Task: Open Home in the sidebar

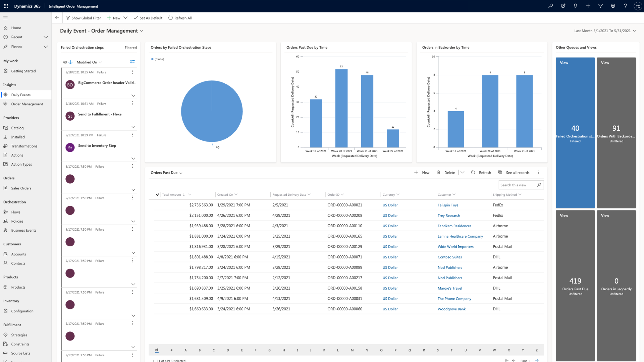Action: [x=16, y=28]
